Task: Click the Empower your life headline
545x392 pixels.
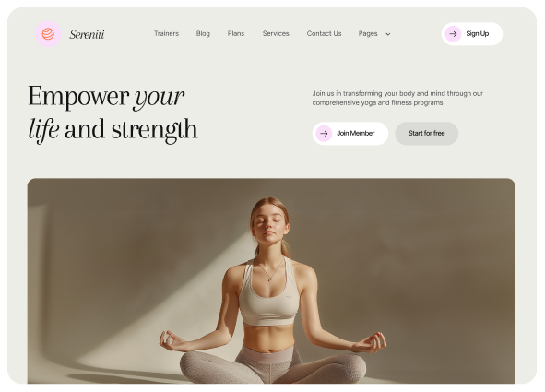Action: pyautogui.click(x=113, y=113)
